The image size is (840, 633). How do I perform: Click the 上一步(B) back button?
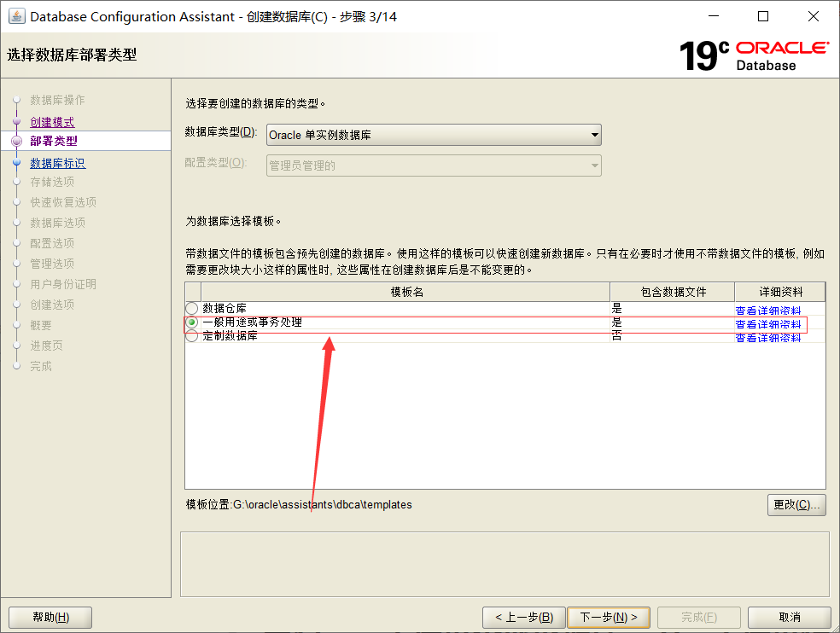point(524,618)
